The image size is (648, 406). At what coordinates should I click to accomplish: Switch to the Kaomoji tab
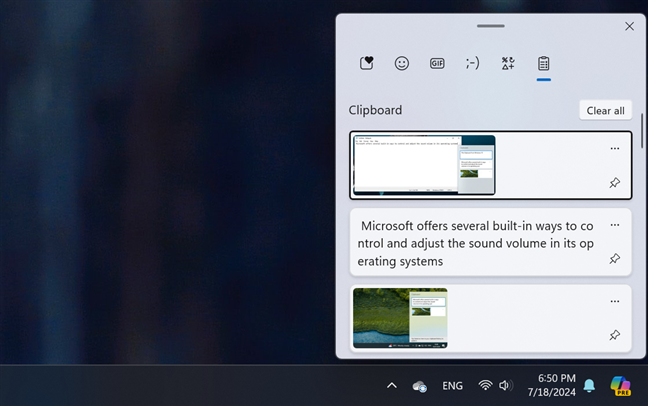472,63
